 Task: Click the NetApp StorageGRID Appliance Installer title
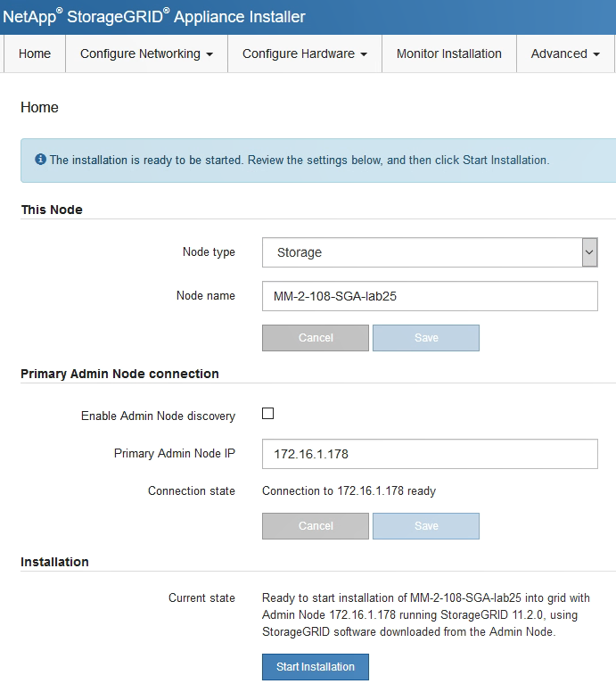pos(154,17)
